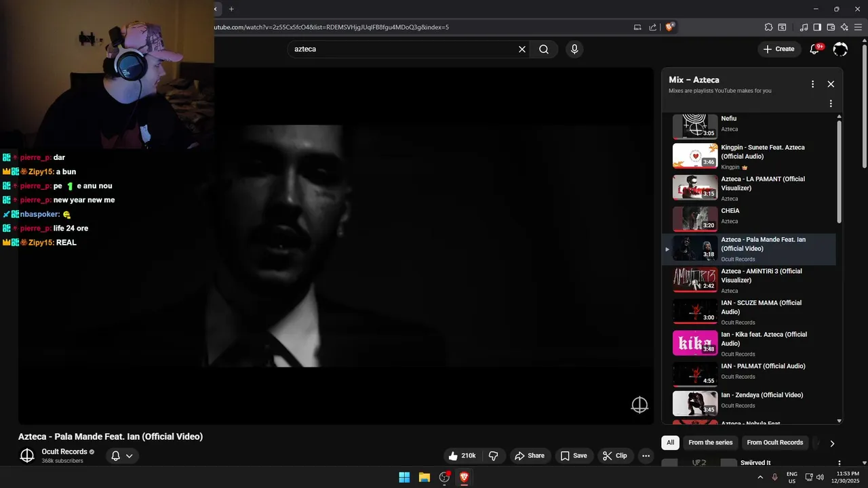868x488 pixels.
Task: Play IAN - SCUZE MAMA Official Audio
Action: (x=749, y=312)
